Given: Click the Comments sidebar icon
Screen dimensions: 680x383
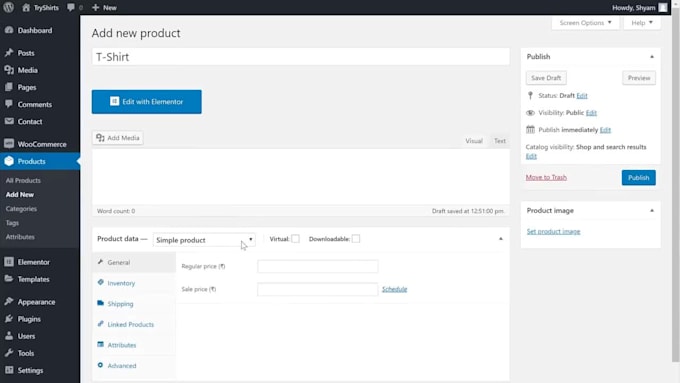Looking at the screenshot, I should pos(9,104).
